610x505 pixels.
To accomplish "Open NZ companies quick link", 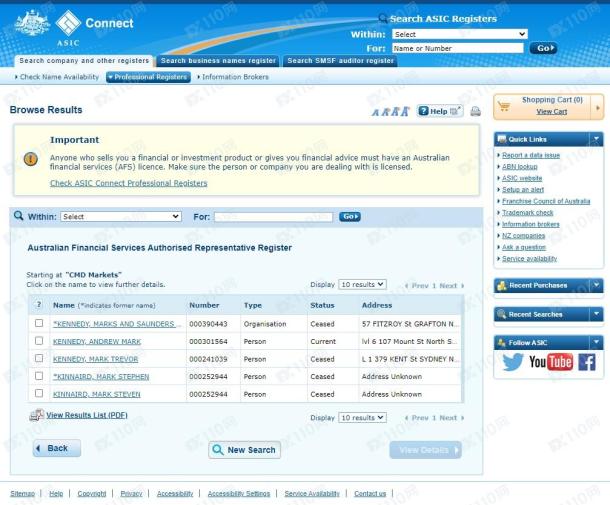I will (x=523, y=236).
